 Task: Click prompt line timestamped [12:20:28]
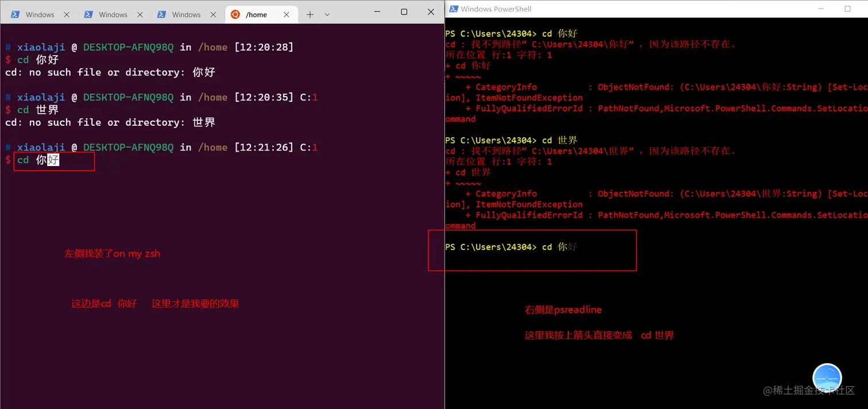[149, 47]
